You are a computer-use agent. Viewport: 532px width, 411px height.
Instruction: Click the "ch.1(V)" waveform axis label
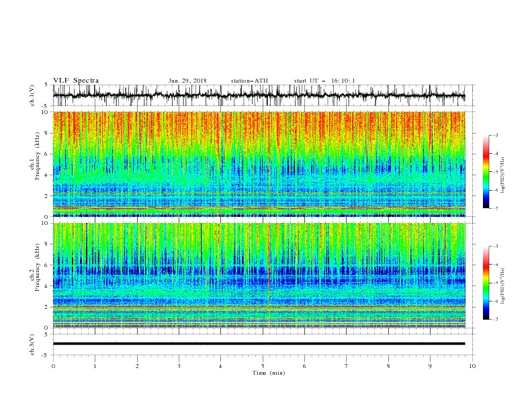32,95
